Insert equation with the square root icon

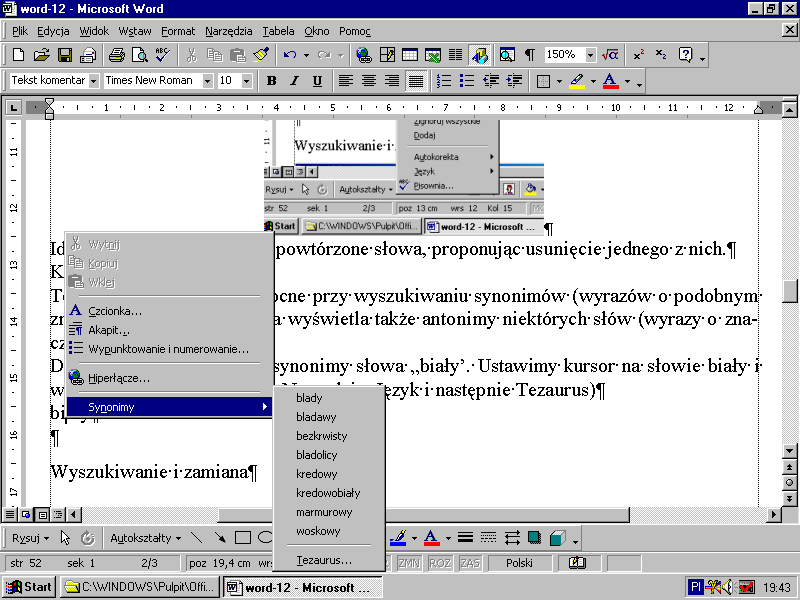coord(610,55)
